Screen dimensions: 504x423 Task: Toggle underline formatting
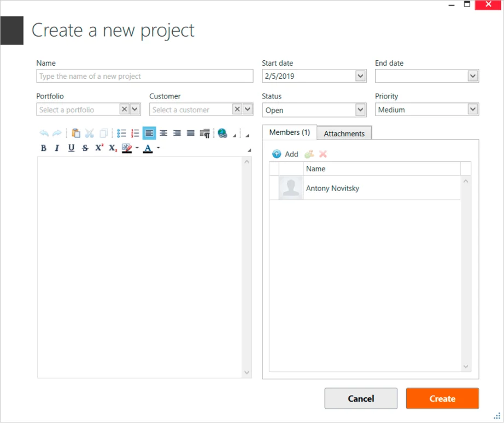point(71,148)
